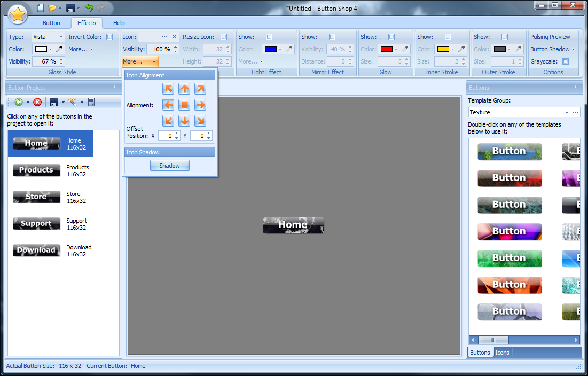Image resolution: width=588 pixels, height=376 pixels.
Task: Click the undo arrow in title toolbar
Action: point(89,8)
